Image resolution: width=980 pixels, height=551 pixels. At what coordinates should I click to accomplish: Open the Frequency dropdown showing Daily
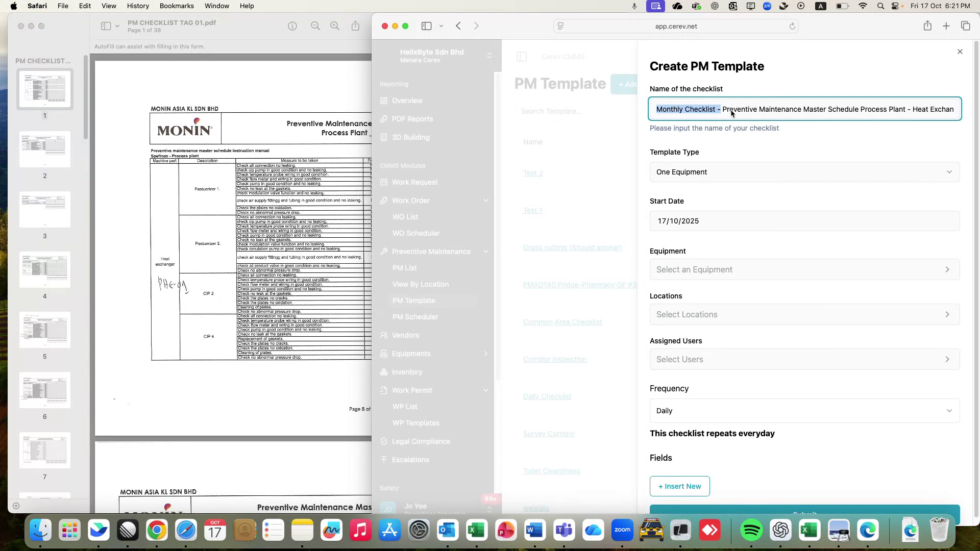[x=804, y=411]
